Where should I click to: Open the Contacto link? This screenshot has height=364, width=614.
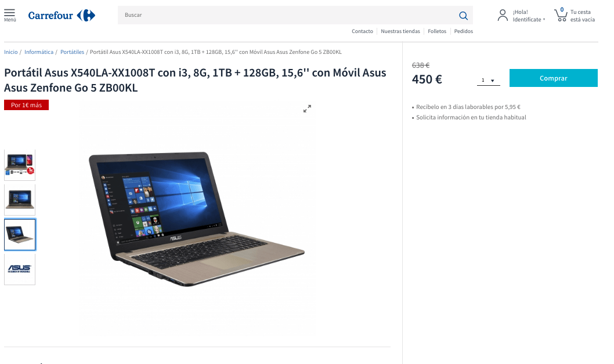coord(362,31)
